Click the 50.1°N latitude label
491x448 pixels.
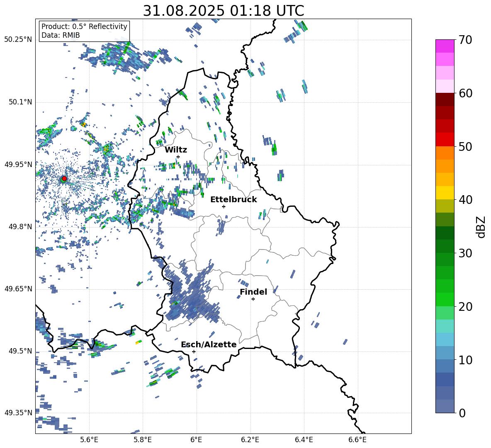point(20,102)
